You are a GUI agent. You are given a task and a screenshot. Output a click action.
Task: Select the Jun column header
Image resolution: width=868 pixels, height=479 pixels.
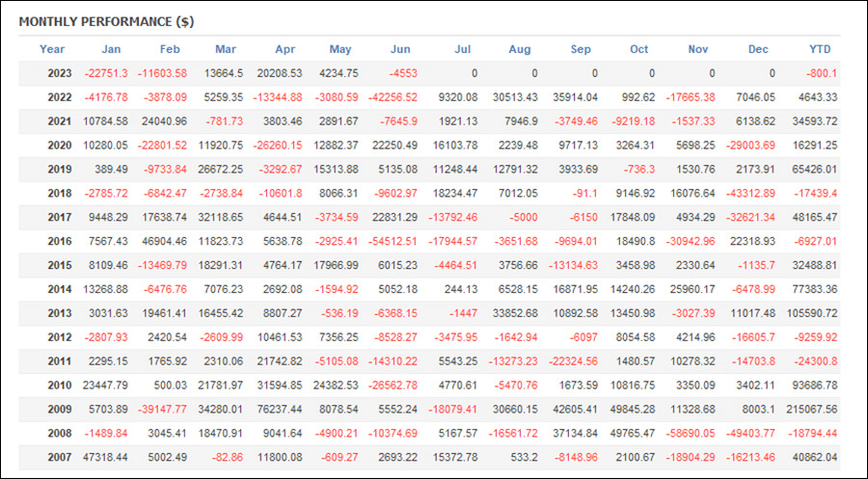coord(400,49)
